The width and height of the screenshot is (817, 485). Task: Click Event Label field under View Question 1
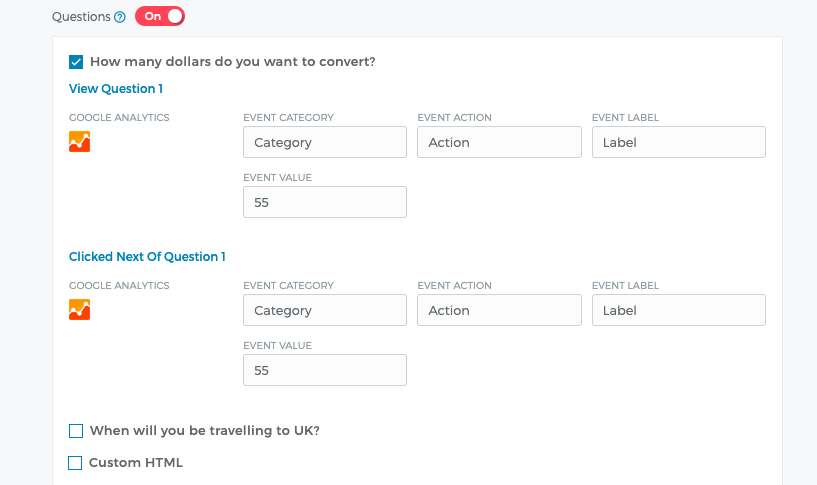[x=678, y=142]
